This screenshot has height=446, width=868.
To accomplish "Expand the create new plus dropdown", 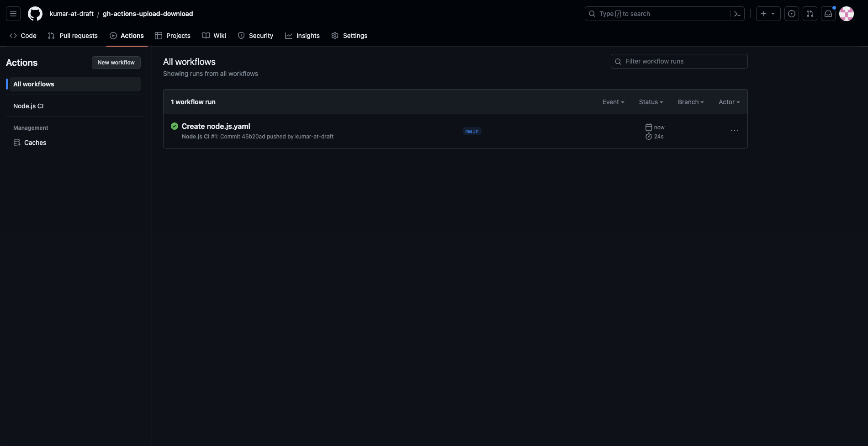I will (x=768, y=14).
